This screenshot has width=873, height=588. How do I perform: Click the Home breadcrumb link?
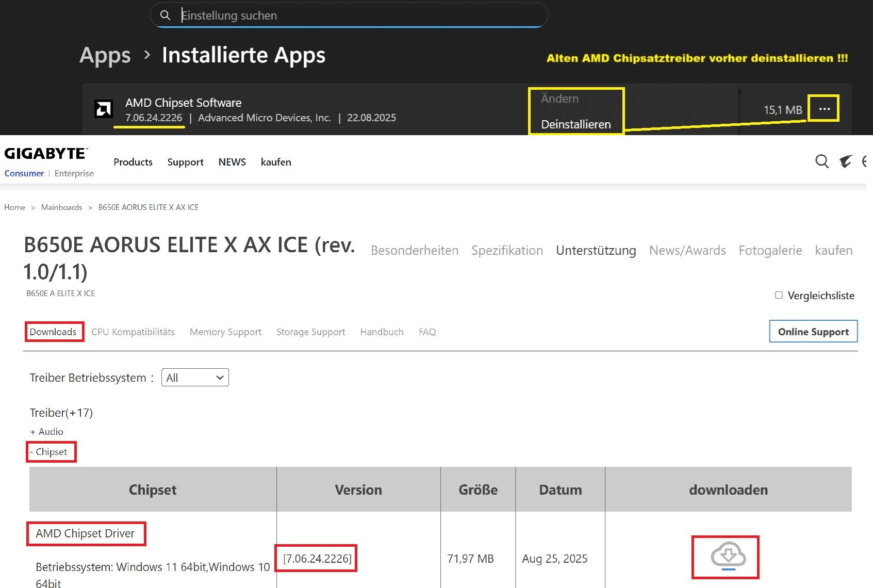(x=14, y=207)
